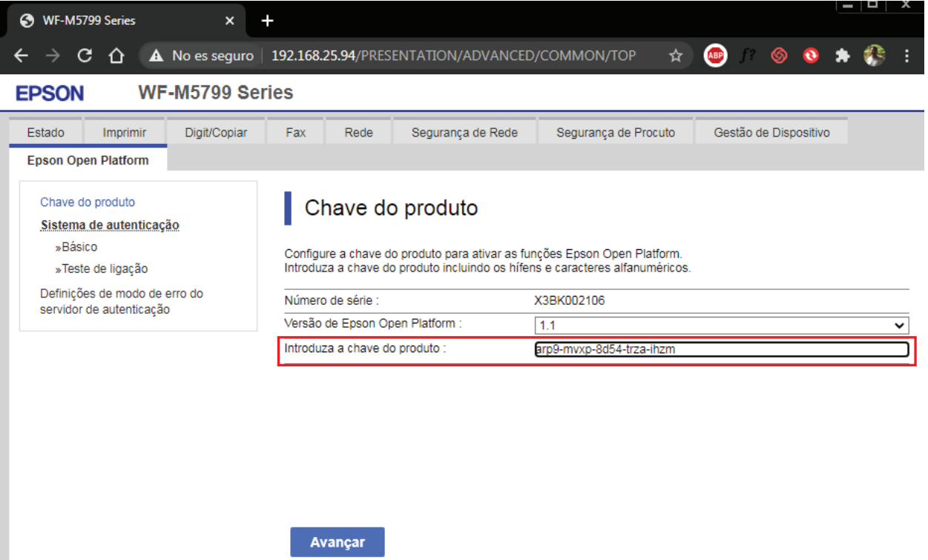
Task: Open Chrome three-dot menu
Action: coord(906,56)
